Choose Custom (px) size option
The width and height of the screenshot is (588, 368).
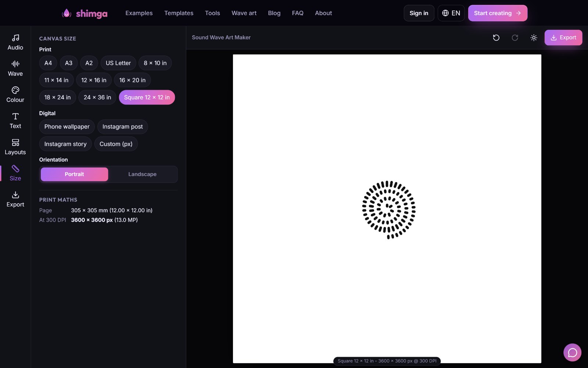point(116,144)
